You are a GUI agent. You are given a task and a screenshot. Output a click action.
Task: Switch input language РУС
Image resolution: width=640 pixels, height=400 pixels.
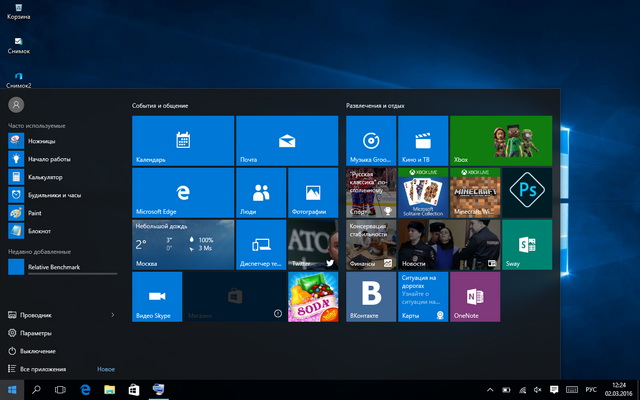click(x=591, y=390)
